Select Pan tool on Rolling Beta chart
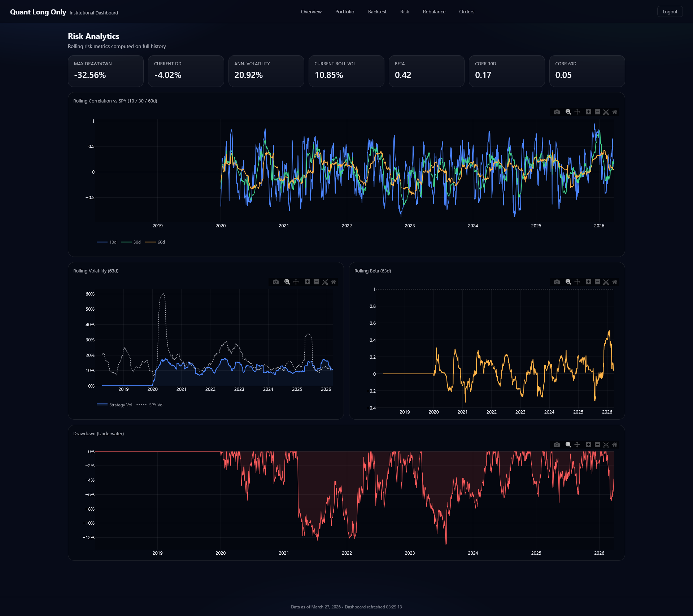 577,282
